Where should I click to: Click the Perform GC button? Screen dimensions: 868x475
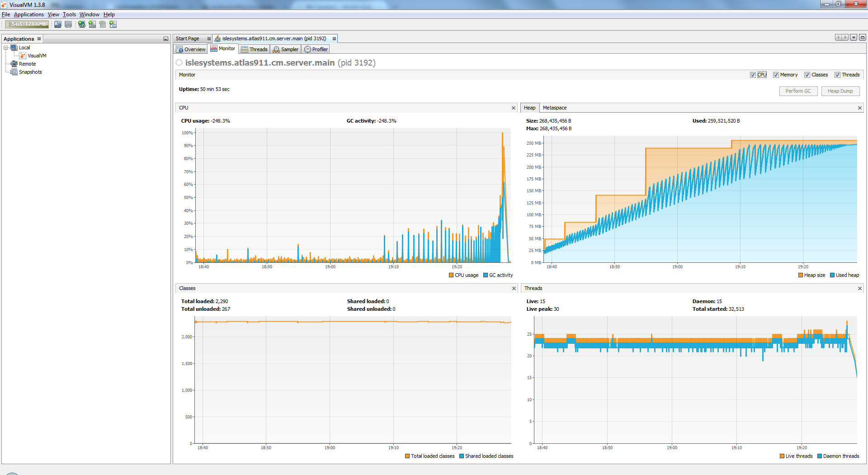click(x=798, y=91)
